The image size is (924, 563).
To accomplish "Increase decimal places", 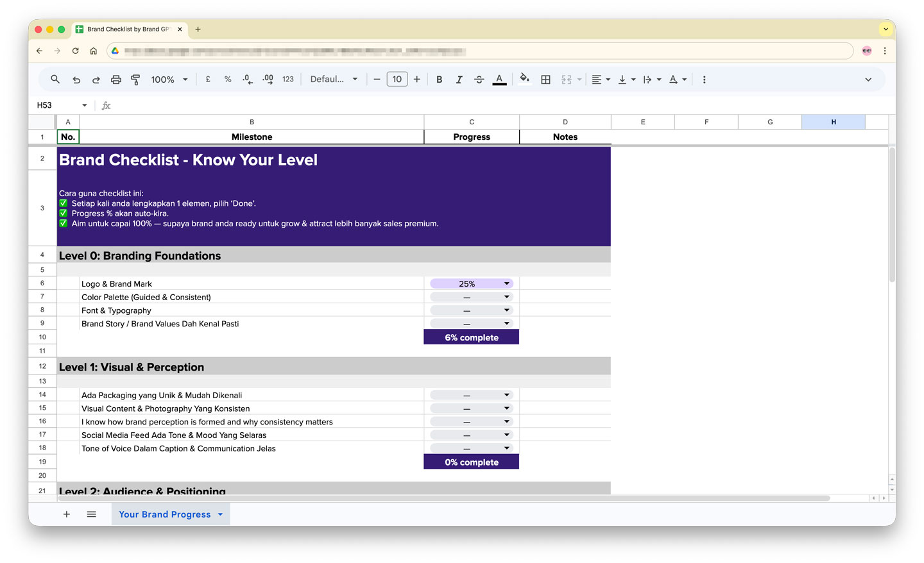I will pos(268,80).
